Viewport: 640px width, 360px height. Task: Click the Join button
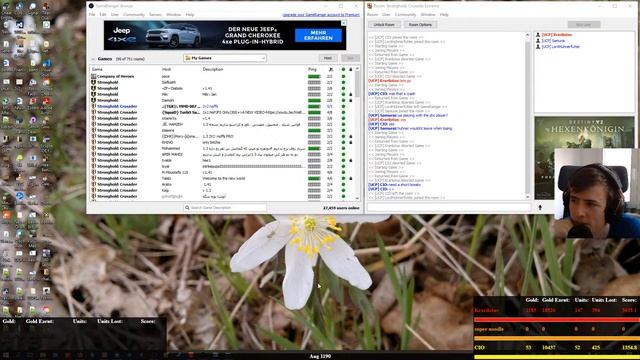350,58
